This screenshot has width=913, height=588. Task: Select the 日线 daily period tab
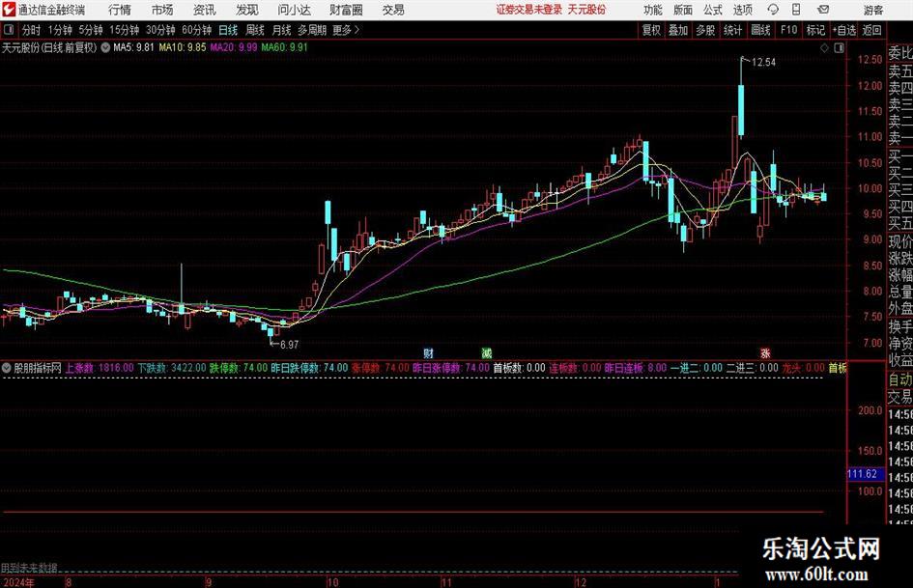tap(228, 30)
